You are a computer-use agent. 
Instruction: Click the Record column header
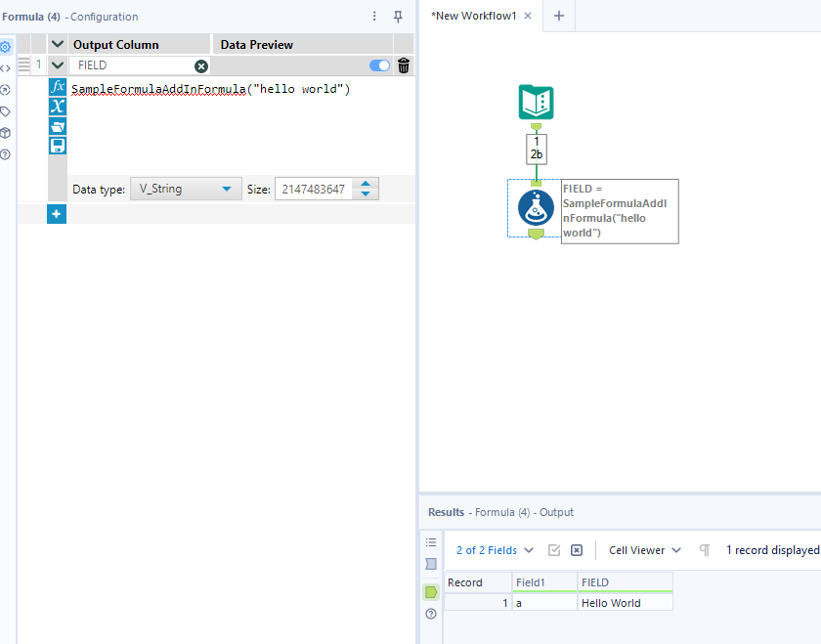(478, 582)
